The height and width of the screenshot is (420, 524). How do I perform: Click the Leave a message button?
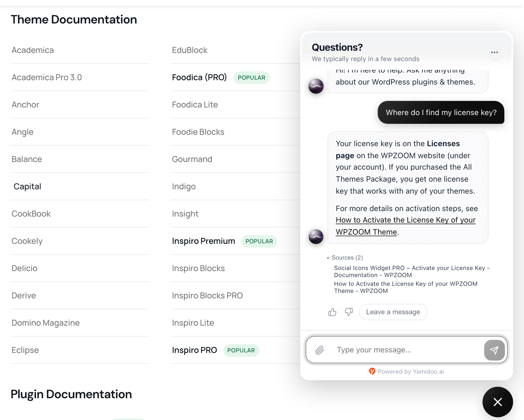[393, 312]
